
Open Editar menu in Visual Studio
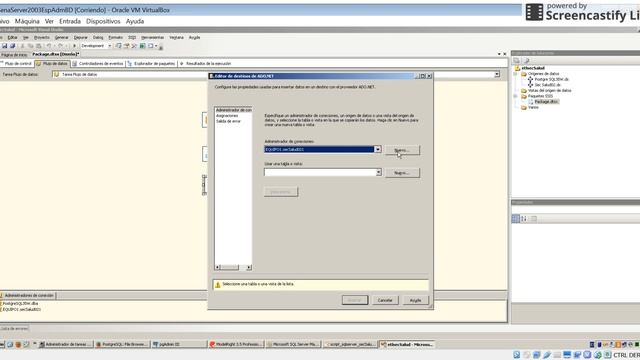pos(12,38)
